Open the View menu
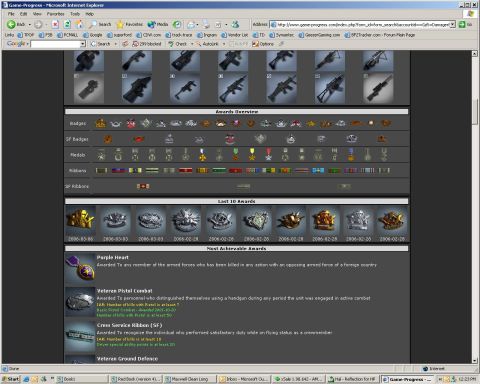This screenshot has width=480, height=384. 37,14
